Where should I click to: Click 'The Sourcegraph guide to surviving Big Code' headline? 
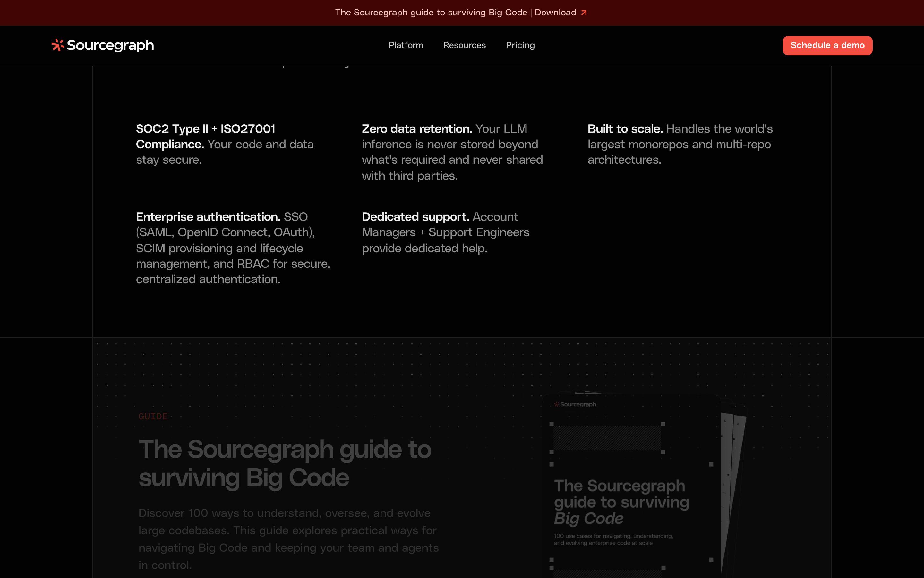(285, 463)
